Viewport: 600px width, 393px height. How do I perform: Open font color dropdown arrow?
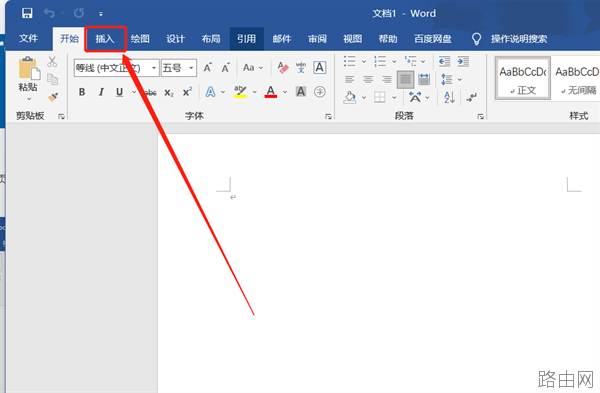pyautogui.click(x=285, y=92)
